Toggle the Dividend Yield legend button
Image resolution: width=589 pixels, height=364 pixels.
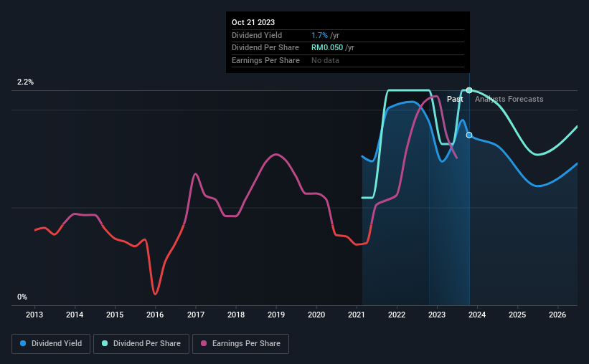click(x=51, y=344)
